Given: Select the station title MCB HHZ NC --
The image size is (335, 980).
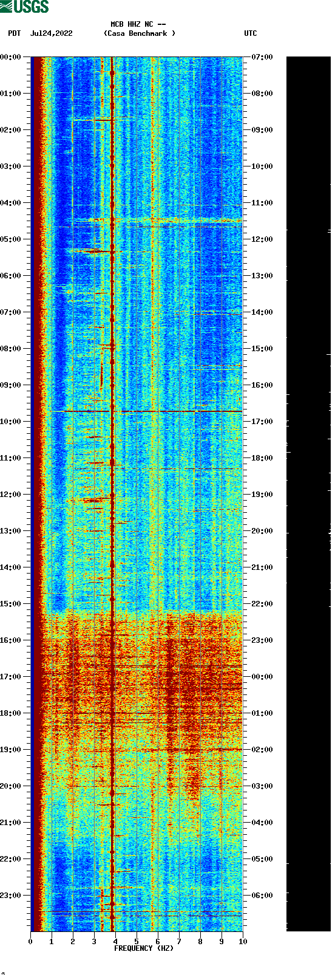Looking at the screenshot, I should (138, 25).
